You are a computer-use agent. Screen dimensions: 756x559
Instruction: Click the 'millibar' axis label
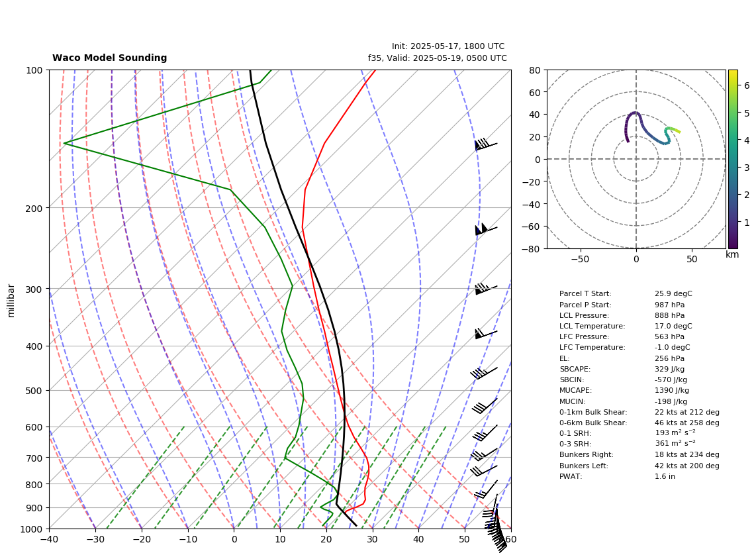pos(11,301)
